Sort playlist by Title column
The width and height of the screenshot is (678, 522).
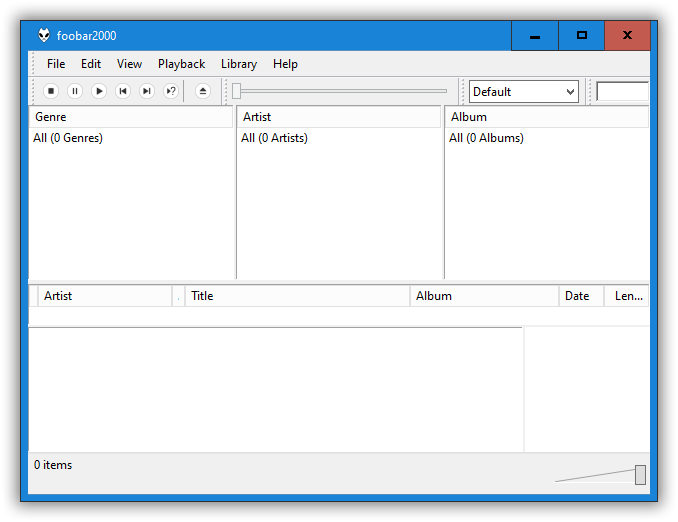[x=297, y=296]
